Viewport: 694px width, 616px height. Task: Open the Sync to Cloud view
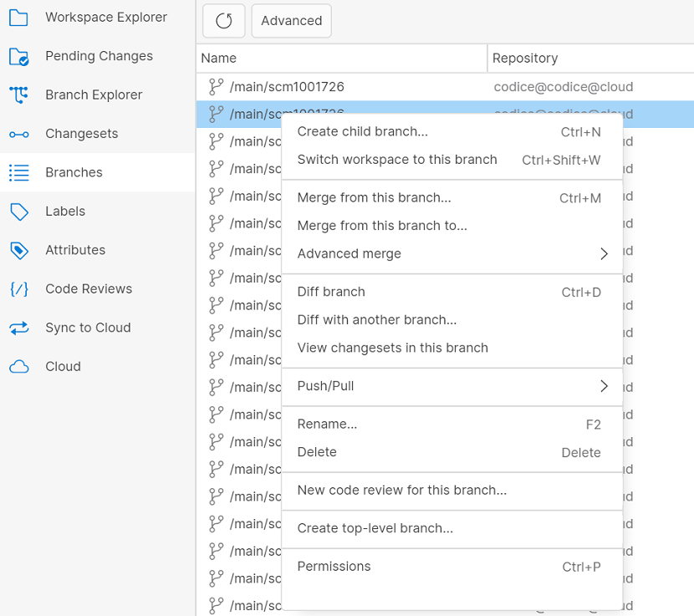tap(87, 327)
